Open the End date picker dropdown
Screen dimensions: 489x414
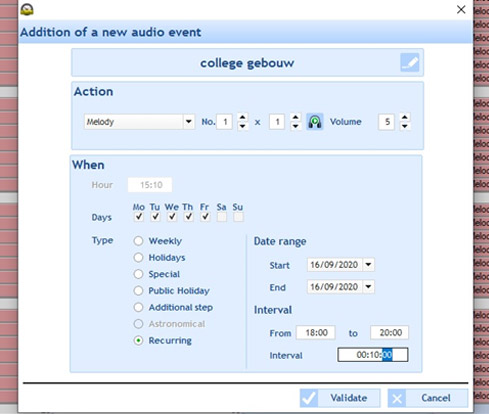tap(368, 287)
